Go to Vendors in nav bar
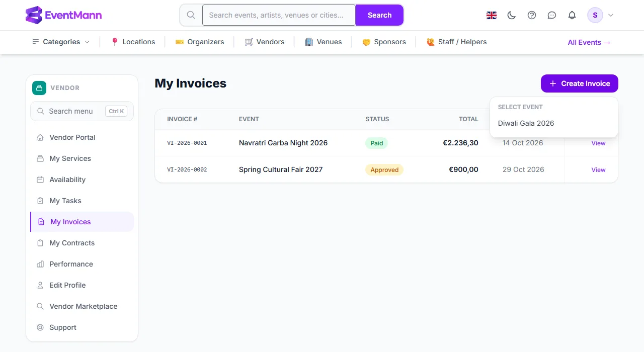Screen dimensions: 644x352 click(265, 42)
